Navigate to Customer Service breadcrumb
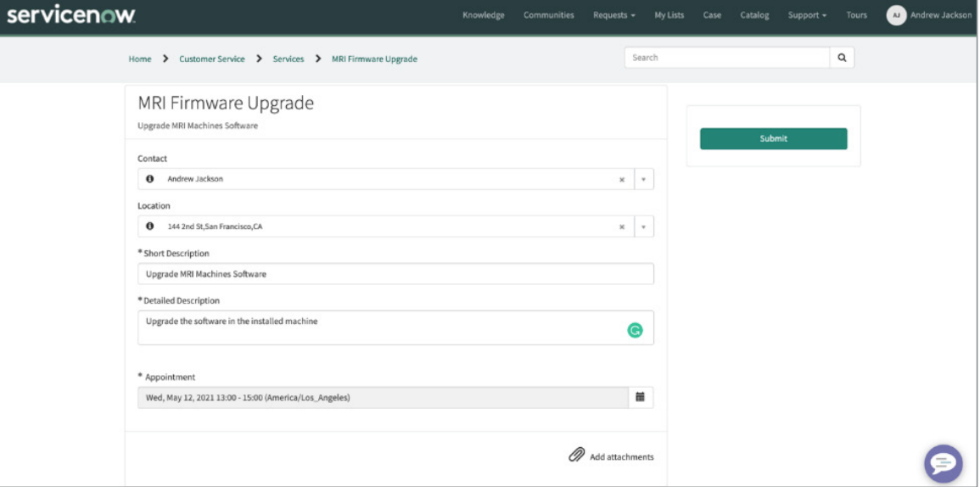The width and height of the screenshot is (980, 487). (x=211, y=59)
